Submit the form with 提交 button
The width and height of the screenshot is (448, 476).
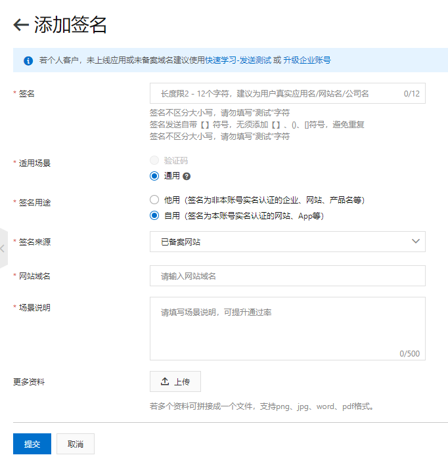point(32,444)
